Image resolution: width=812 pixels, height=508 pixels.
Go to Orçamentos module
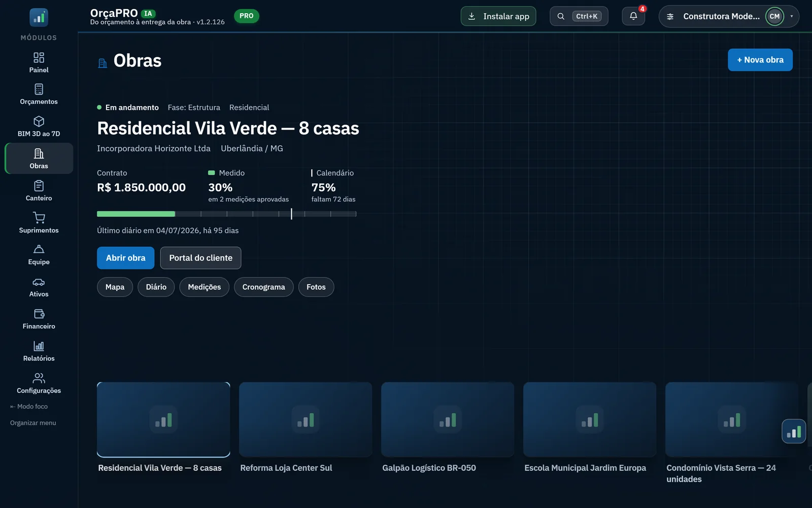pos(39,94)
